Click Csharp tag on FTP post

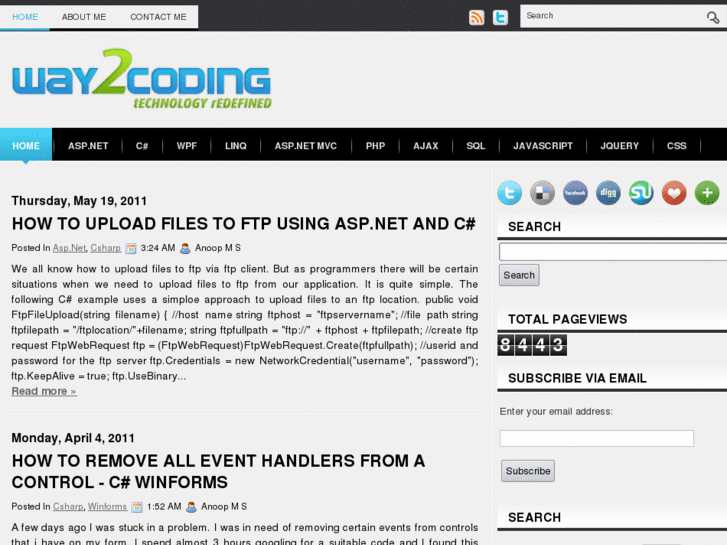pyautogui.click(x=106, y=248)
